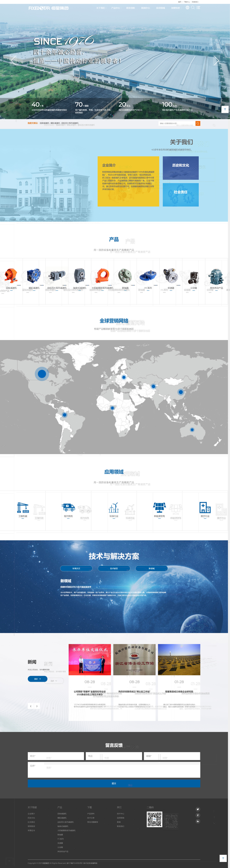Click the large map marker on North America
This screenshot has height=868, width=230.
(x=42, y=374)
